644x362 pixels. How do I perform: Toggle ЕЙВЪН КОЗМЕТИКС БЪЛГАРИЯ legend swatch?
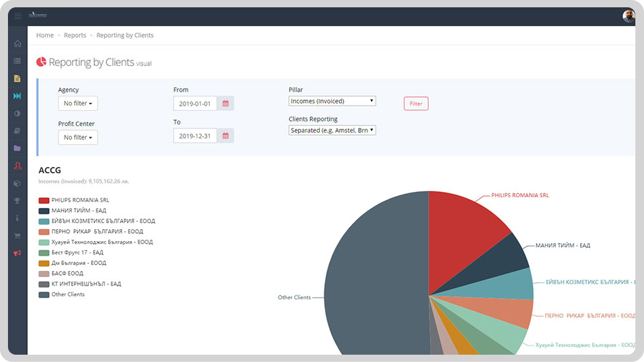(x=44, y=221)
